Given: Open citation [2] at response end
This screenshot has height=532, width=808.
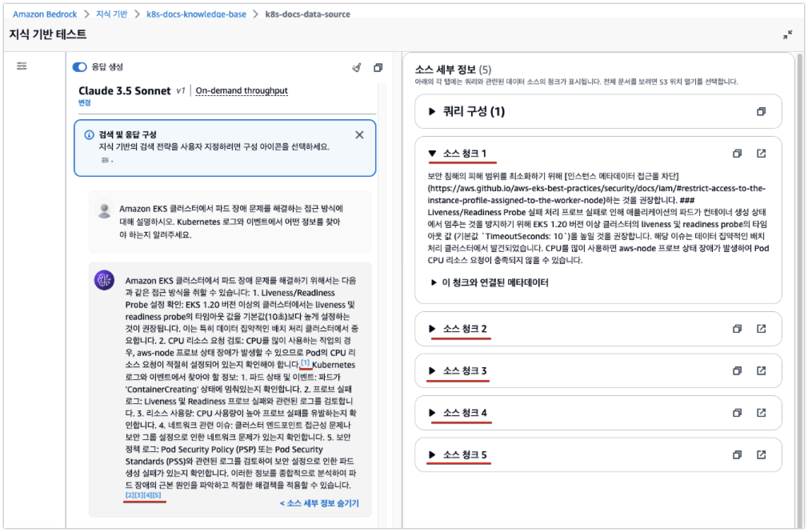Looking at the screenshot, I should (130, 495).
